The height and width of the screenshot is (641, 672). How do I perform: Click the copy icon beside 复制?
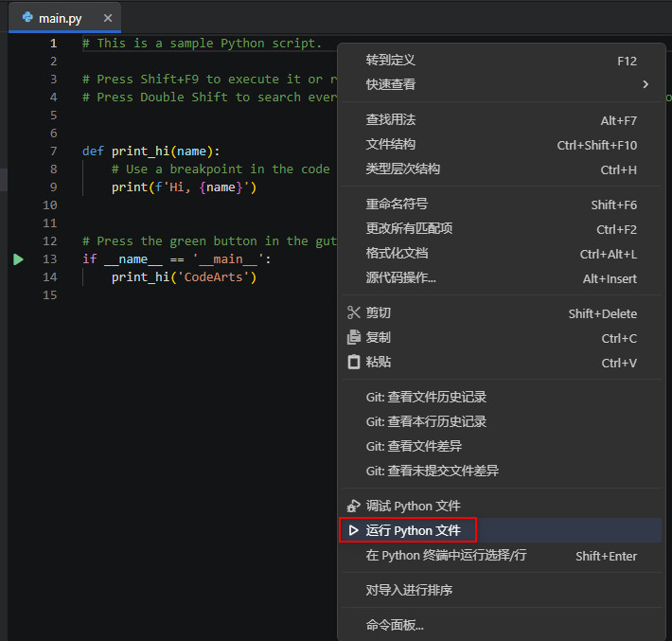pyautogui.click(x=354, y=338)
